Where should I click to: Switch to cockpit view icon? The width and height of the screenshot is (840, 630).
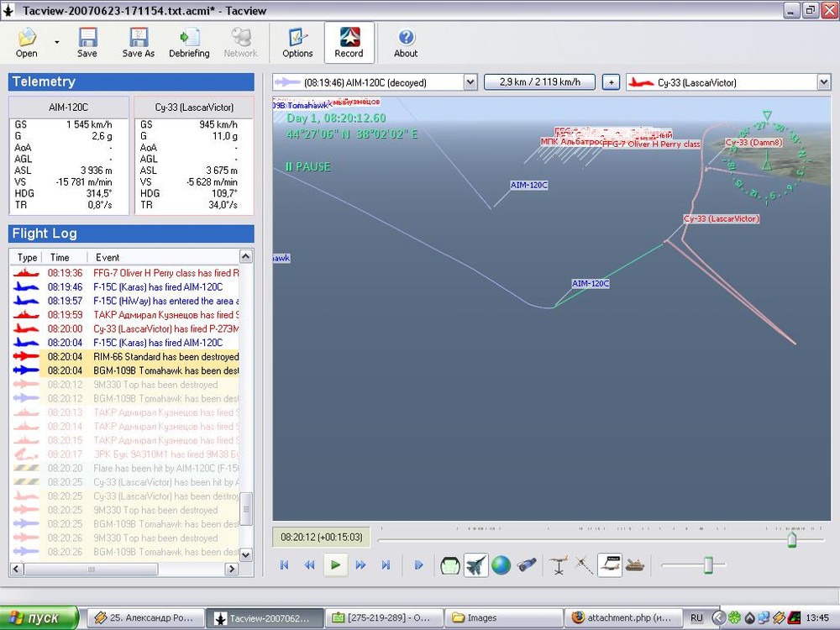pos(450,565)
